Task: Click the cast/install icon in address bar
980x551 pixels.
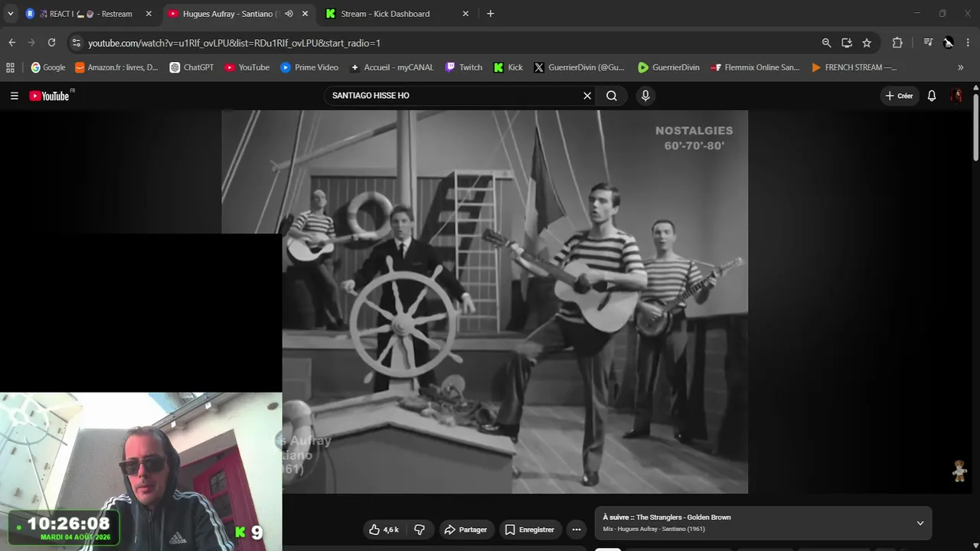Action: click(x=847, y=43)
